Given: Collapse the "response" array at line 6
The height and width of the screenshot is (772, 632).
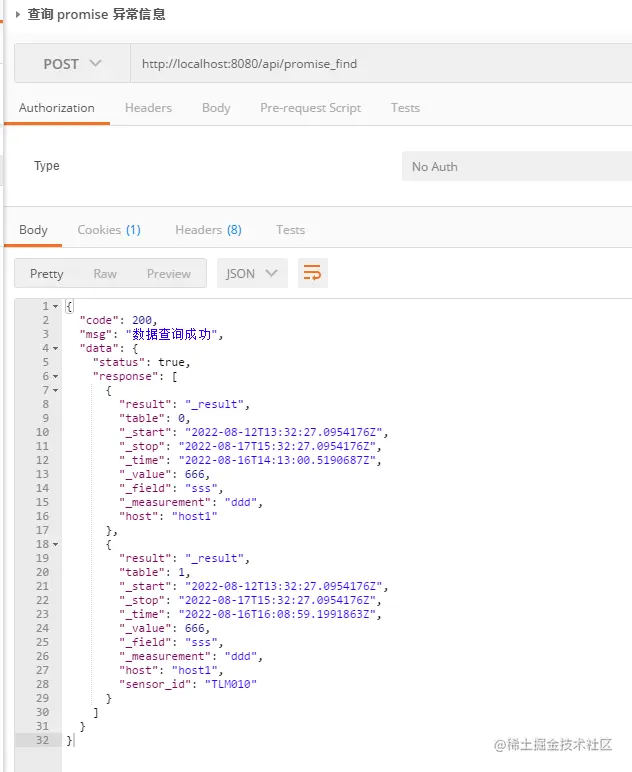Looking at the screenshot, I should [56, 377].
